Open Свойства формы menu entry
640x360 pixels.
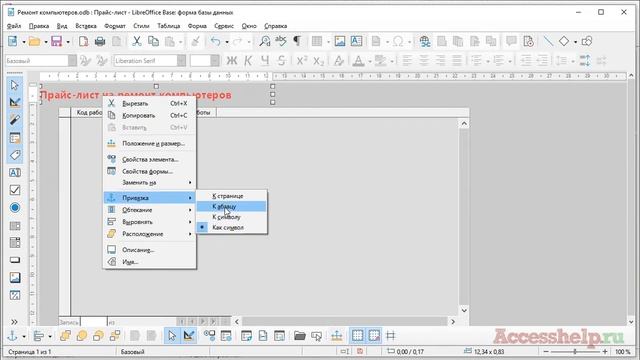[149, 171]
